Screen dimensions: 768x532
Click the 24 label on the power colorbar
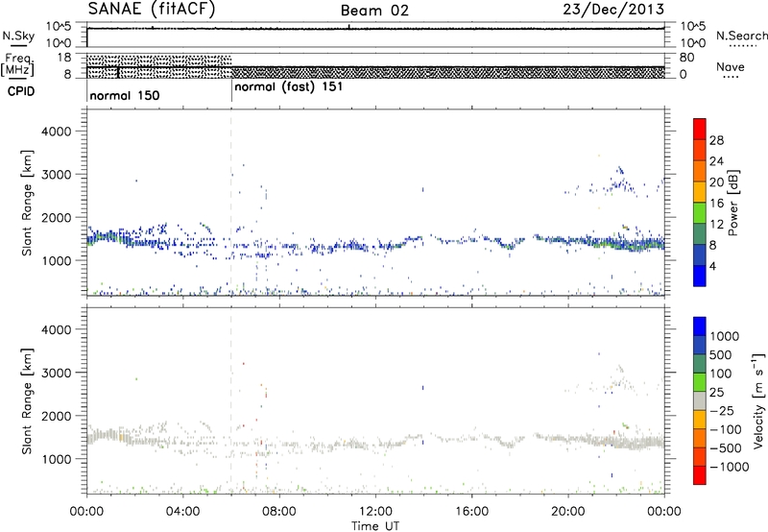tap(716, 161)
